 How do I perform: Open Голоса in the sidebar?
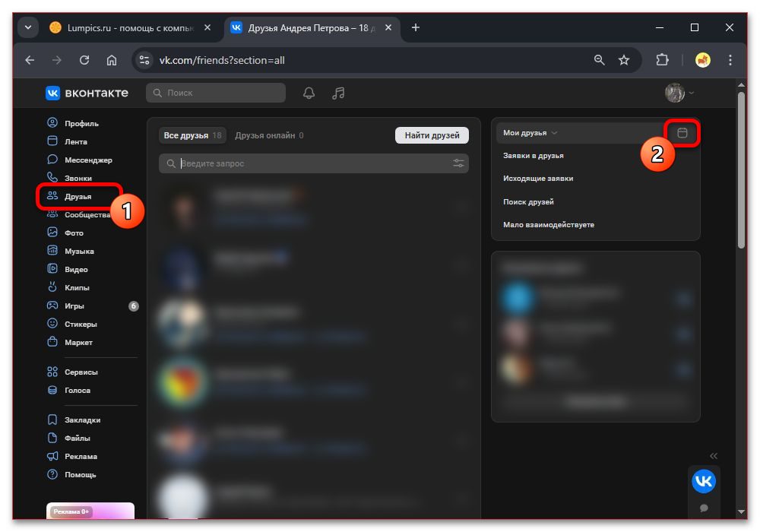[69, 390]
